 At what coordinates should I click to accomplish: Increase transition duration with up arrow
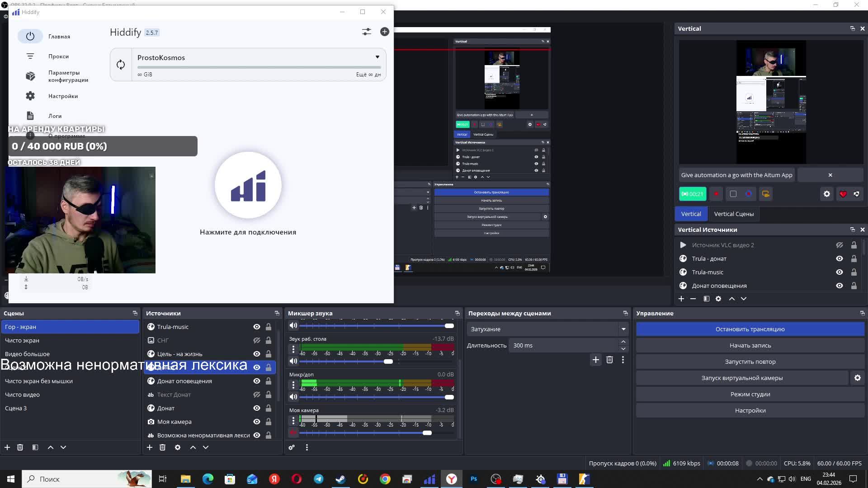pyautogui.click(x=623, y=342)
